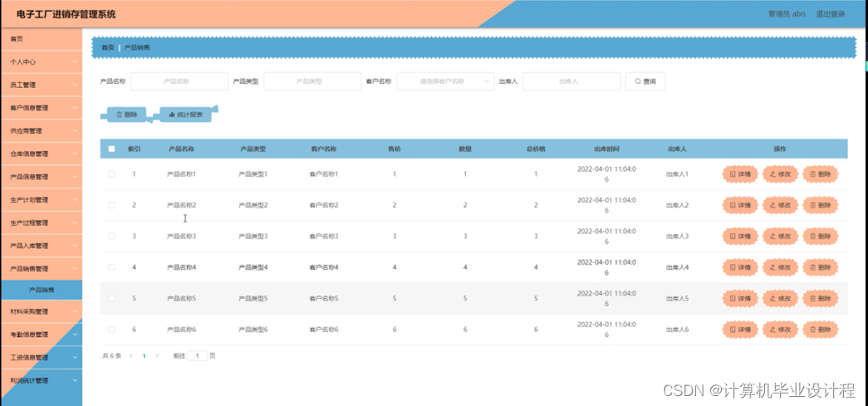Open the 客户名称 dropdown selector
Image resolution: width=868 pixels, height=406 pixels.
[445, 81]
